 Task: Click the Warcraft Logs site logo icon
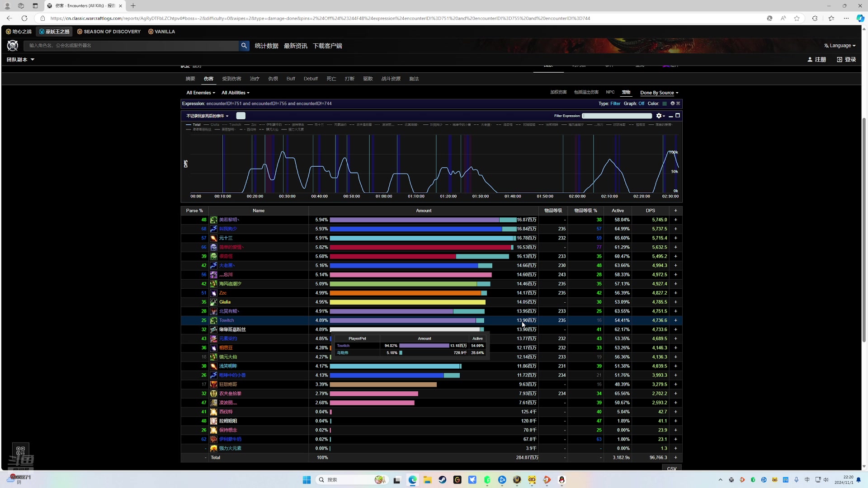(13, 46)
